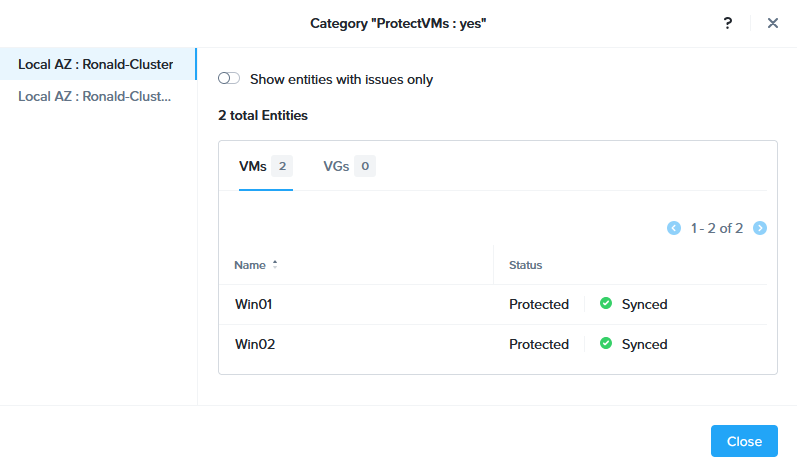This screenshot has width=797, height=476.
Task: Click green synced check icon for Win02
Action: (x=606, y=344)
